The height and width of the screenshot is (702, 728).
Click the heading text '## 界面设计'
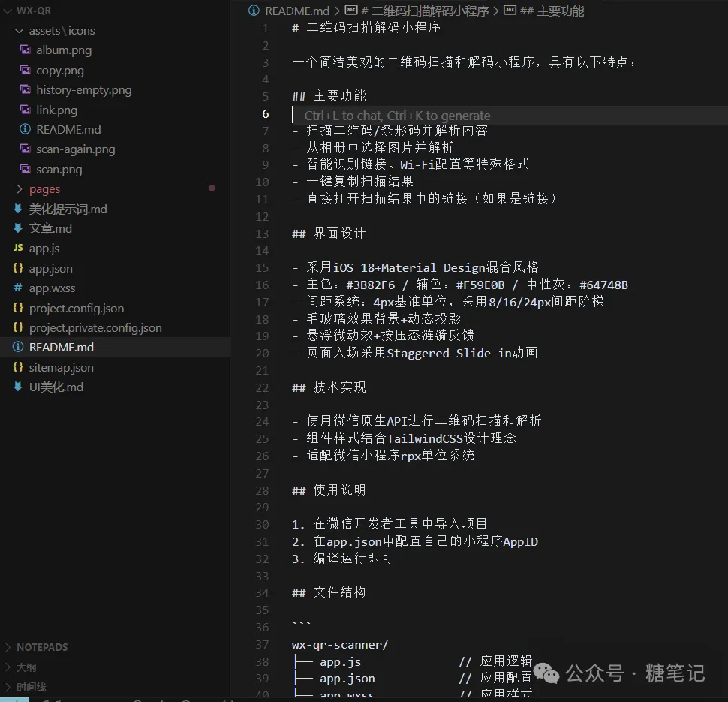point(329,233)
